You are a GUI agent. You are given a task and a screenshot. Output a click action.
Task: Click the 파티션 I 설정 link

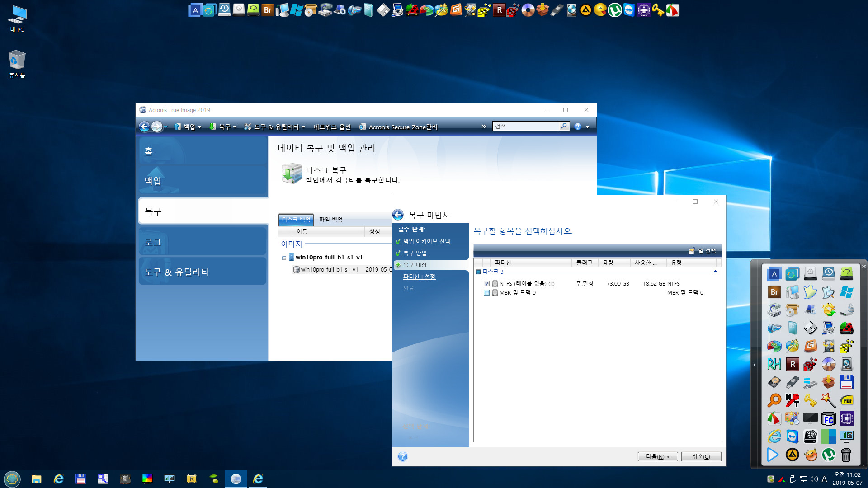tap(419, 277)
